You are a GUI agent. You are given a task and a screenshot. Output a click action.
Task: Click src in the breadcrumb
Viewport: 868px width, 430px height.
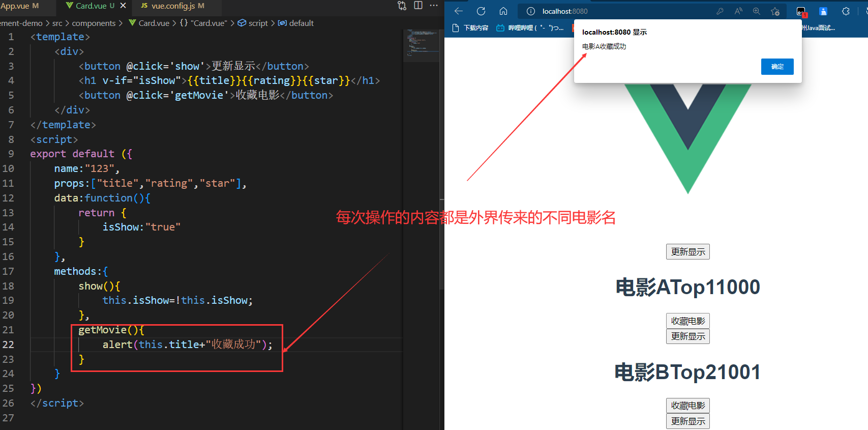pyautogui.click(x=57, y=23)
